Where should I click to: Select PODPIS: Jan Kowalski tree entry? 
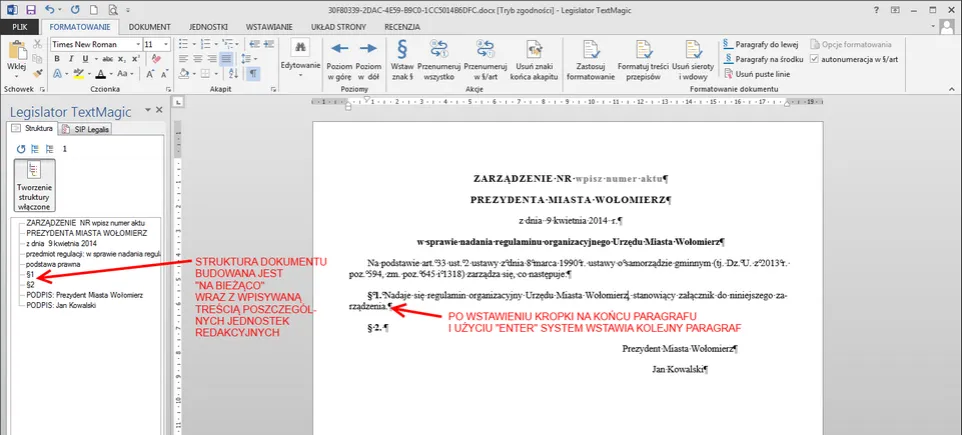[61, 306]
